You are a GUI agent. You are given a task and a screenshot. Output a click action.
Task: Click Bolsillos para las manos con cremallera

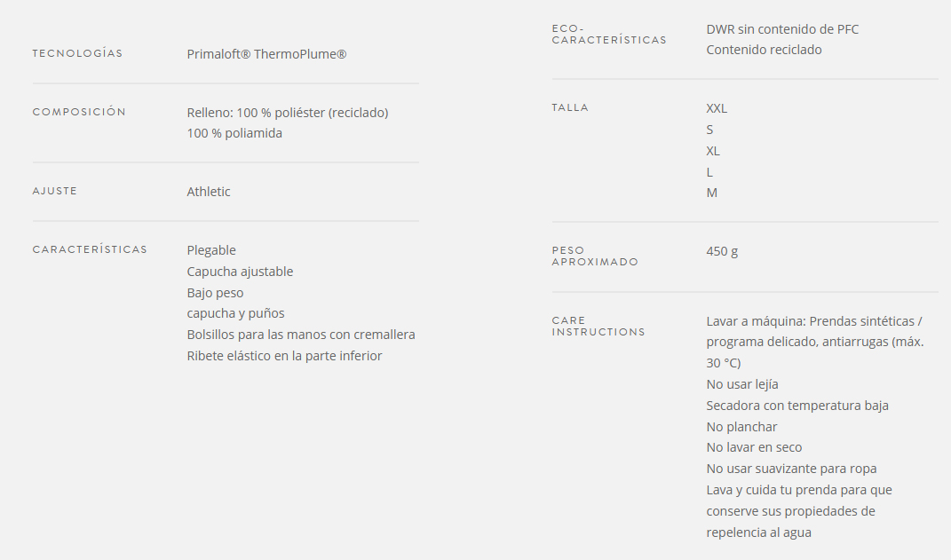coord(301,335)
